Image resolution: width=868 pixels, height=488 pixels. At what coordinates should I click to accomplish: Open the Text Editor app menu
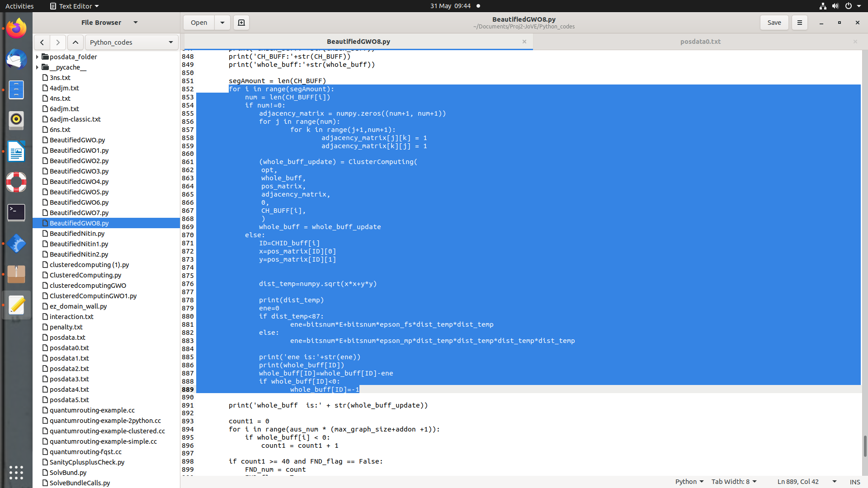coord(74,6)
